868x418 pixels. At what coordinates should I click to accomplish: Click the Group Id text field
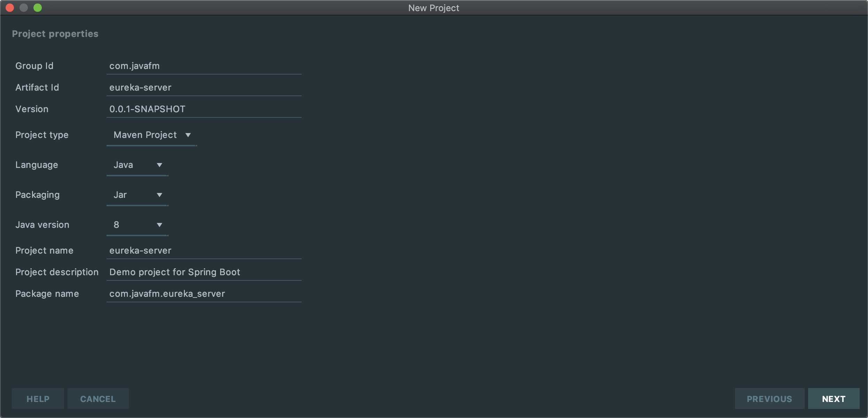point(204,66)
